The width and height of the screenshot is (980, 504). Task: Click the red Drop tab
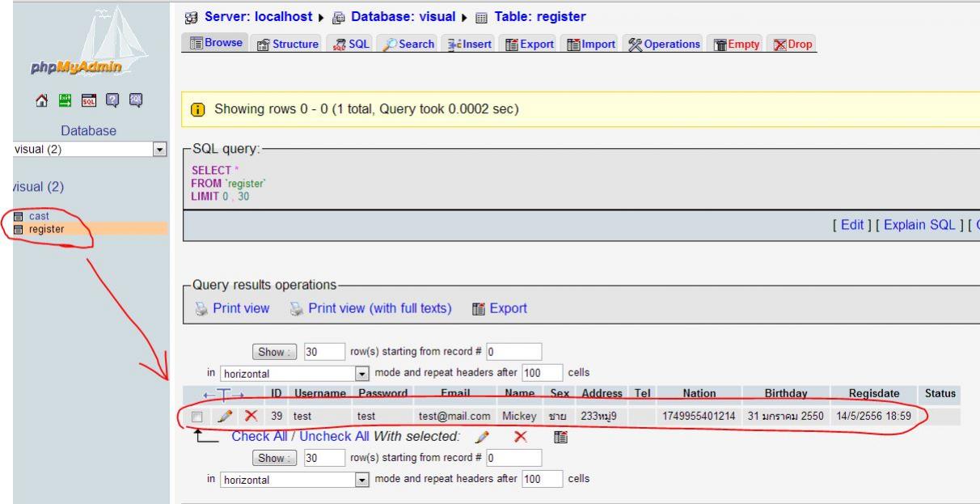[792, 44]
